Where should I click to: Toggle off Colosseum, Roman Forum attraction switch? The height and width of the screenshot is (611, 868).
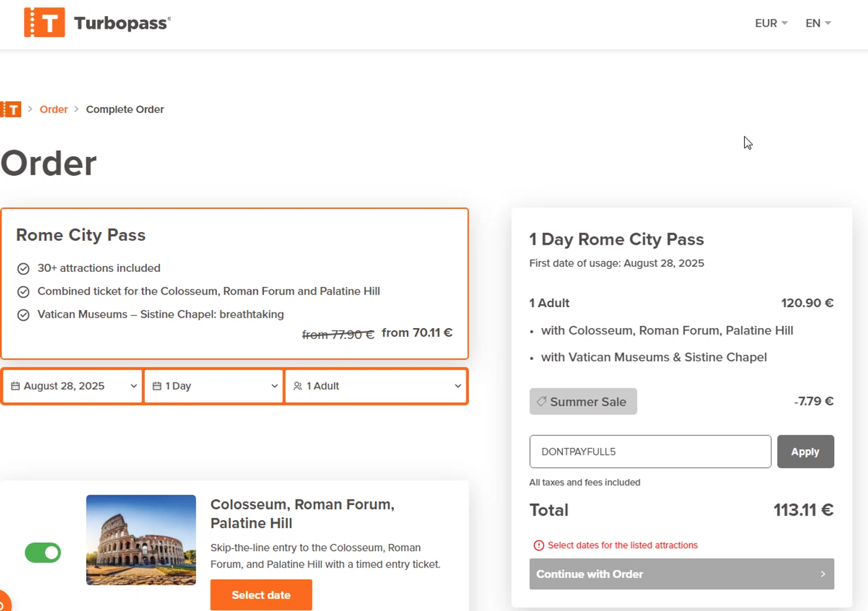[x=43, y=553]
